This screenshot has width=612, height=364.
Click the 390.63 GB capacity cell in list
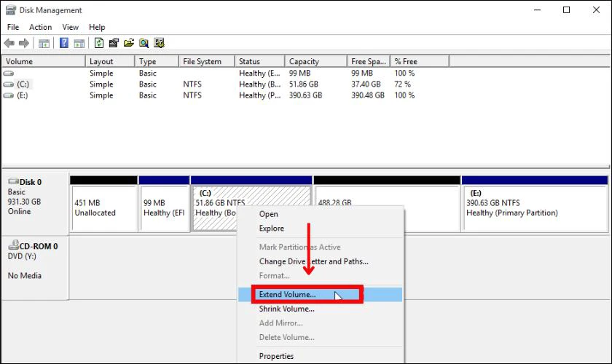pos(305,95)
